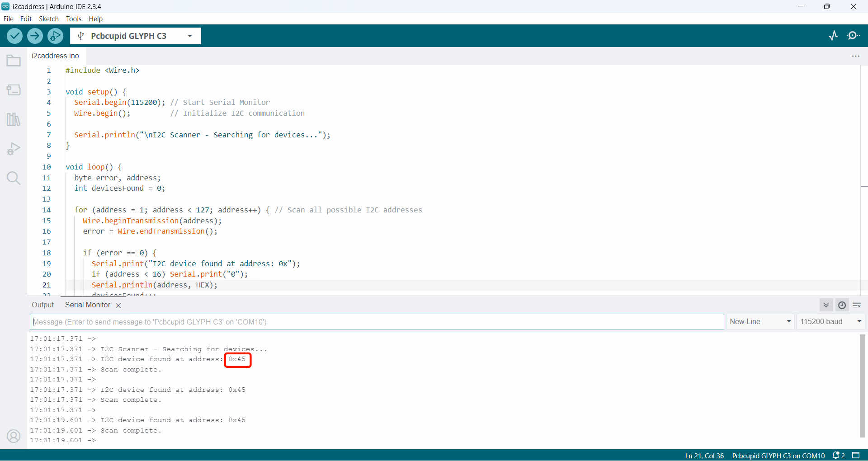
Task: Open the Arduino account menu
Action: (13, 436)
